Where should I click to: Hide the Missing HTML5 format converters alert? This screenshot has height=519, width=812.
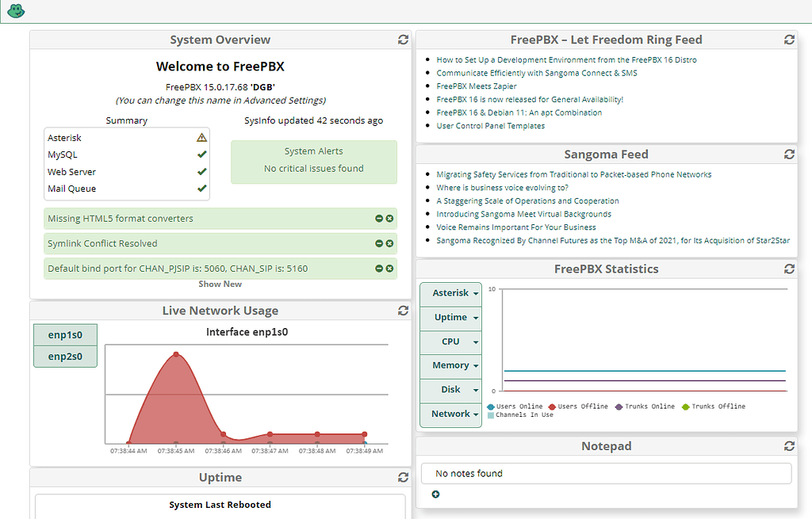pyautogui.click(x=378, y=218)
